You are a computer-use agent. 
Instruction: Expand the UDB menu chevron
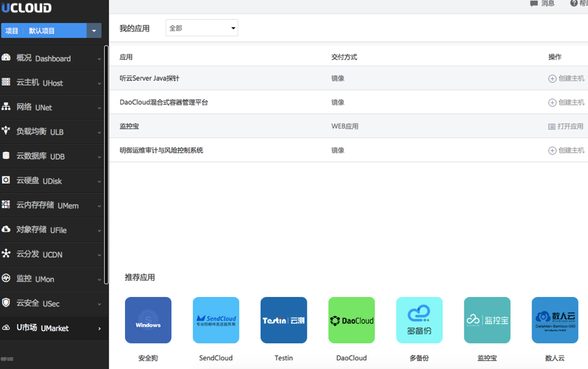pyautogui.click(x=99, y=157)
